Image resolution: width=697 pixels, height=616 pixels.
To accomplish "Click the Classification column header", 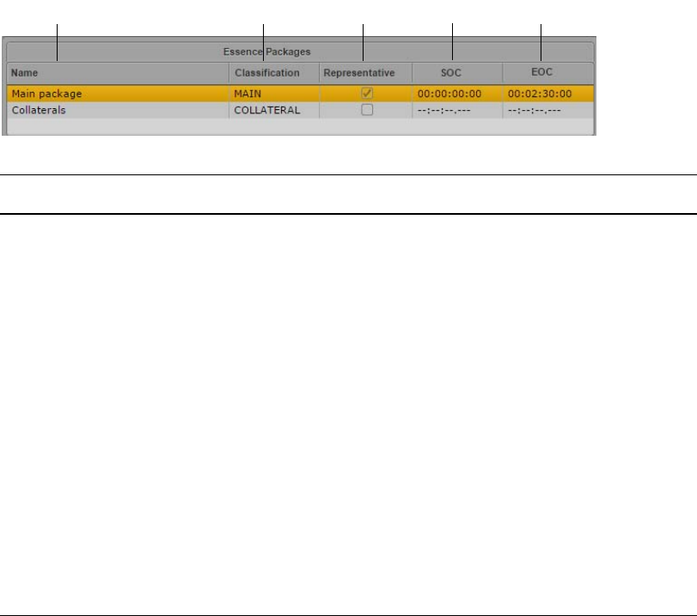I will 274,73.
